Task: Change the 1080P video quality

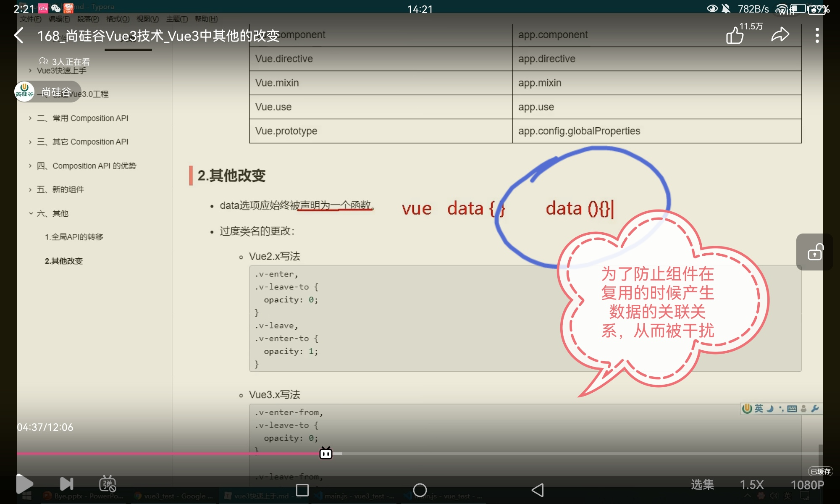Action: point(807,485)
